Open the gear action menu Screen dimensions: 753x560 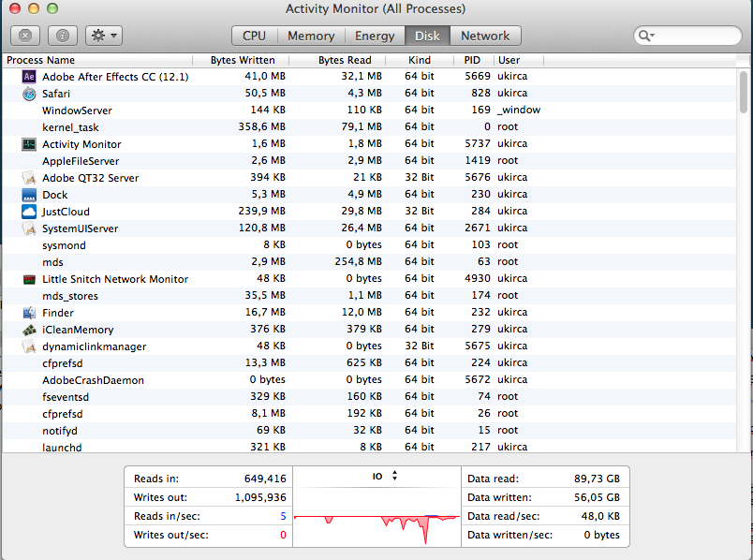tap(104, 36)
